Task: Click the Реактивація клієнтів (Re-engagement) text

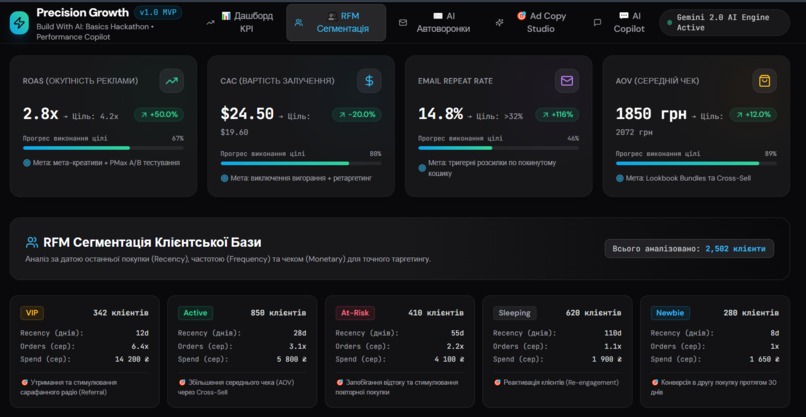Action: coord(561,383)
